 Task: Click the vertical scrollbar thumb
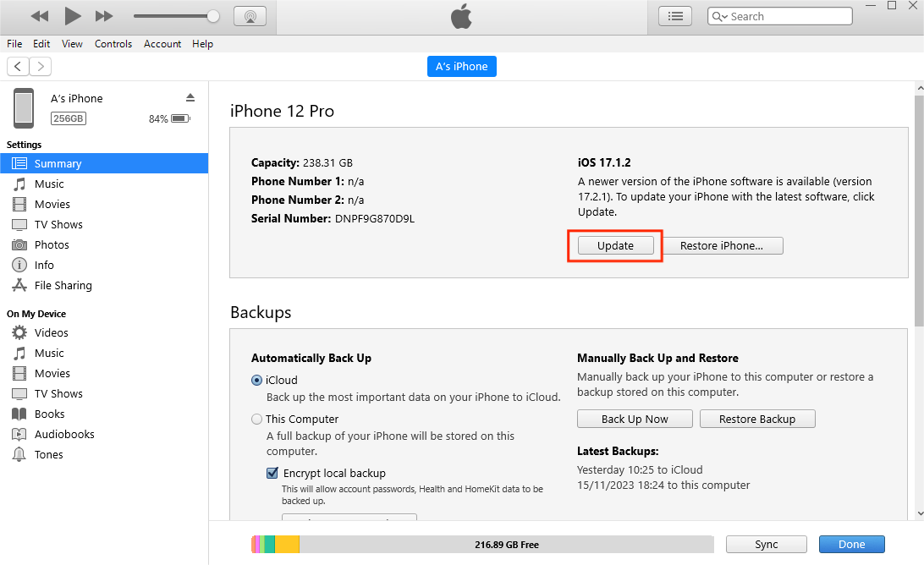pos(919,211)
